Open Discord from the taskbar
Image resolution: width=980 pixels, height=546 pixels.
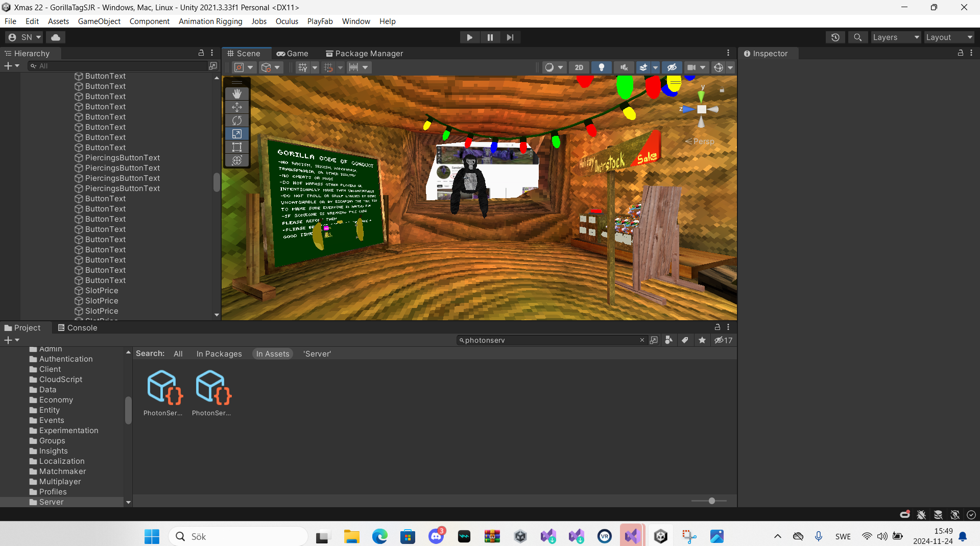pyautogui.click(x=436, y=536)
